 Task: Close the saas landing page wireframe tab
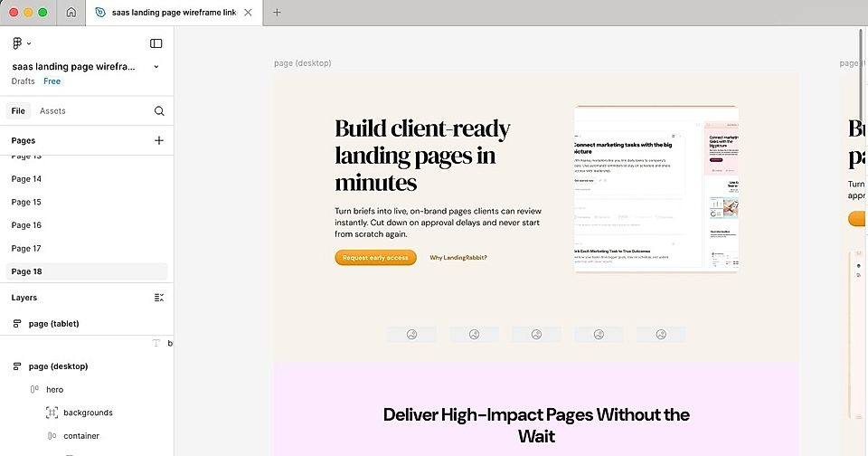[x=249, y=13]
